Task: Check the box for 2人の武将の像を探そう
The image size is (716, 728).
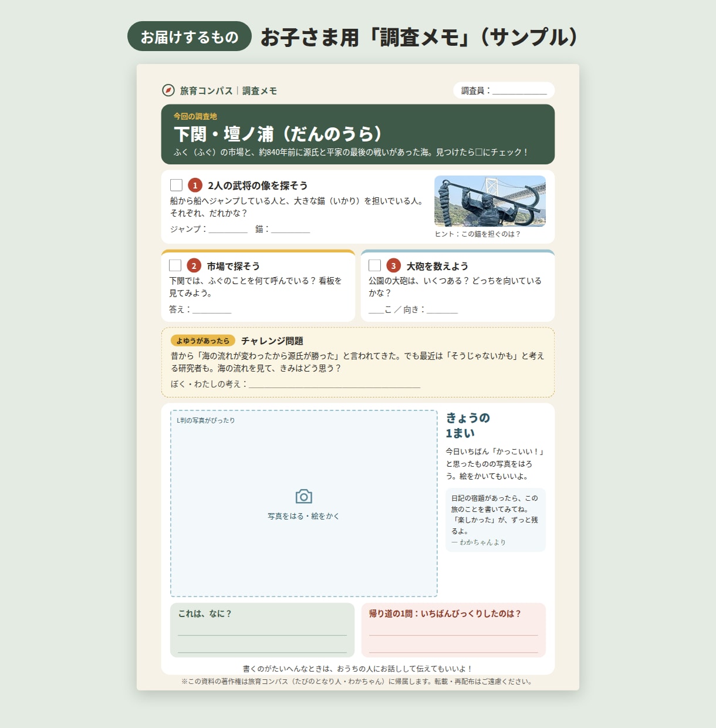Action: click(x=176, y=185)
